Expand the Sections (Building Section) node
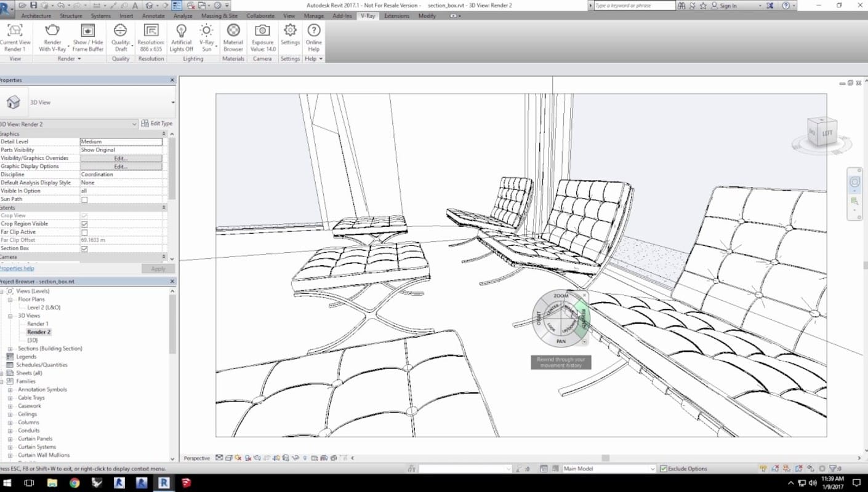 pos(10,349)
